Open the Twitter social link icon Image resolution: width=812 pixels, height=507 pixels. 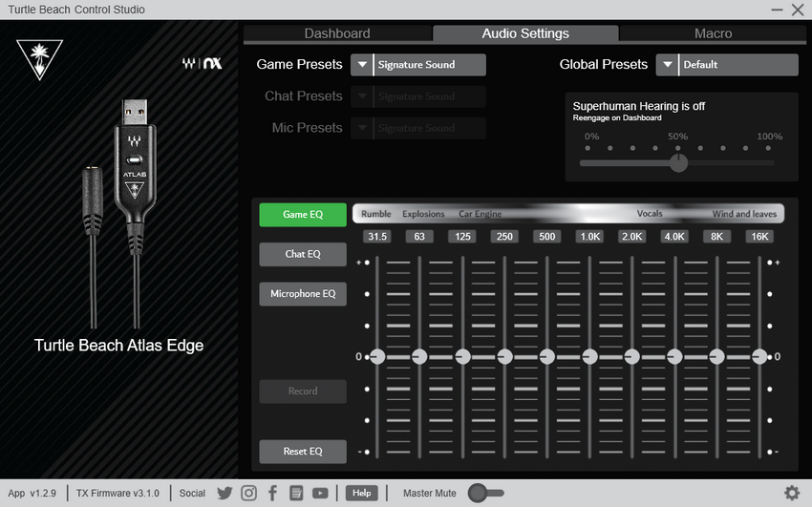coord(224,493)
